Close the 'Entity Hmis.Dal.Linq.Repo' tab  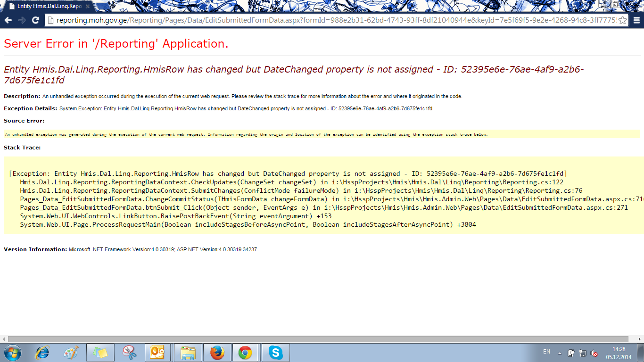coord(88,7)
